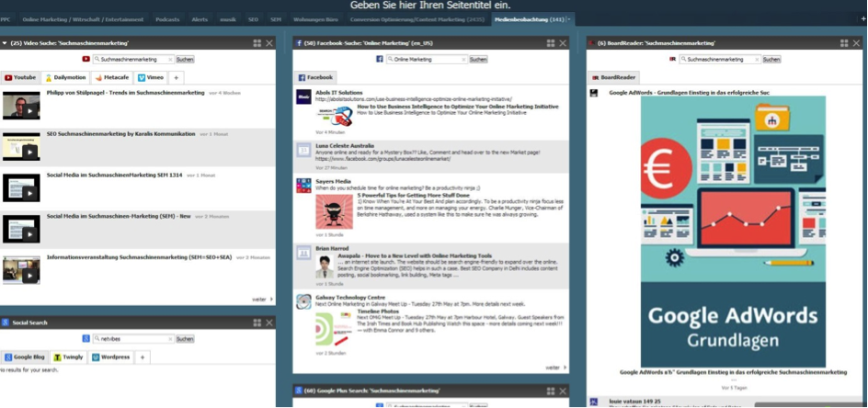The image size is (868, 408).
Task: Open the Wohnungen Büro dashboard tab
Action: 315,19
